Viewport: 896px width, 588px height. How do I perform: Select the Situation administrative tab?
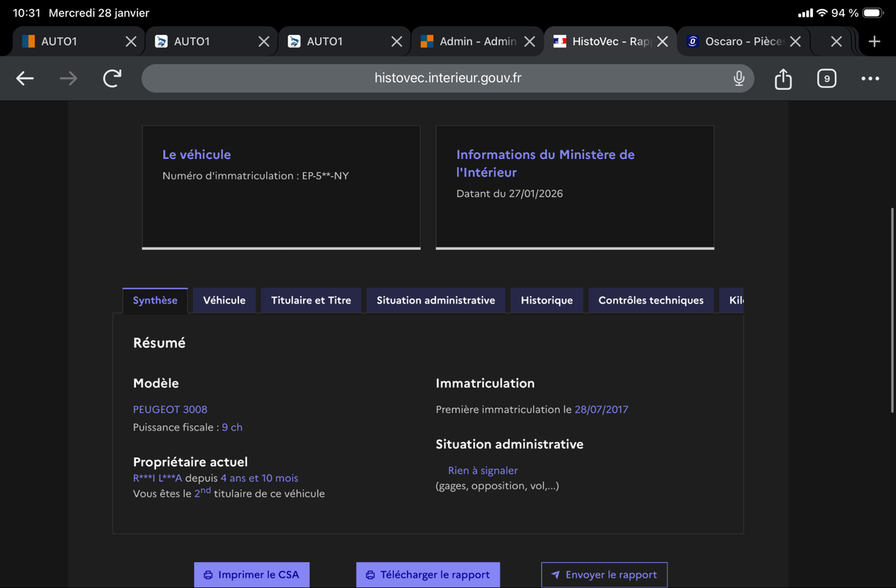tap(435, 300)
